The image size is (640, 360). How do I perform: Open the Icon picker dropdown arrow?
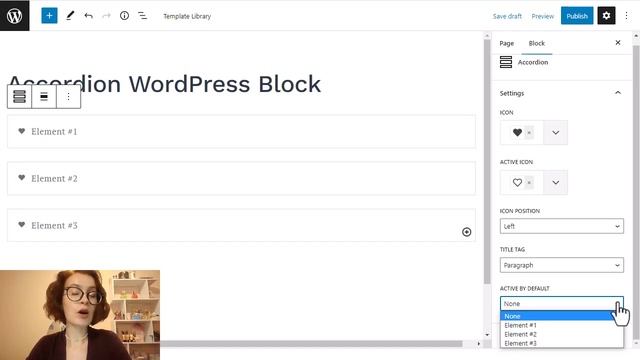point(556,133)
